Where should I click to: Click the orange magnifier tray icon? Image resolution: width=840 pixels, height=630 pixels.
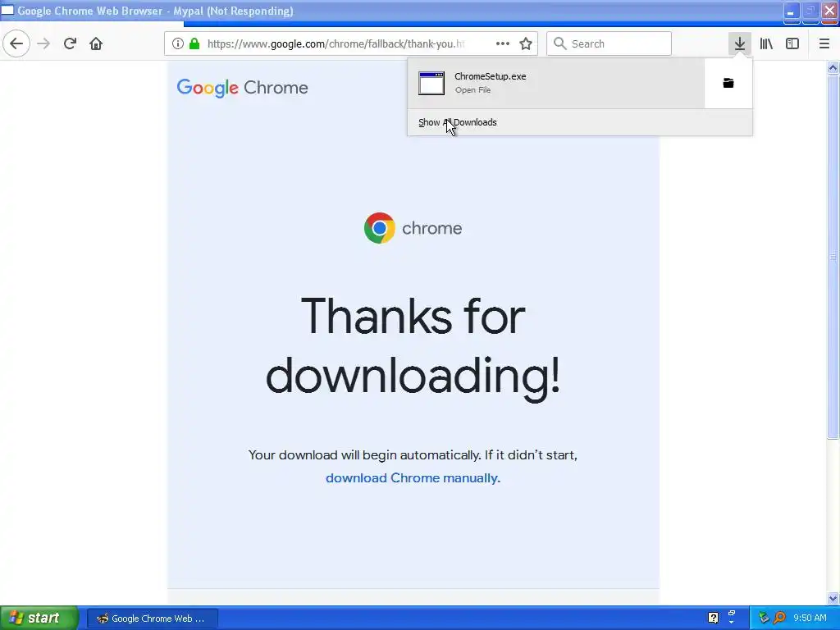click(779, 619)
